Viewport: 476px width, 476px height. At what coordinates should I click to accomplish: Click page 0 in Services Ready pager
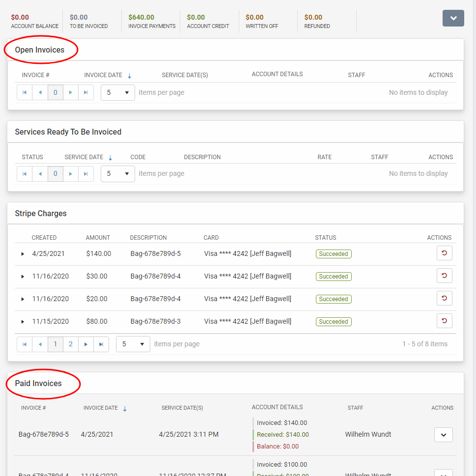click(55, 173)
